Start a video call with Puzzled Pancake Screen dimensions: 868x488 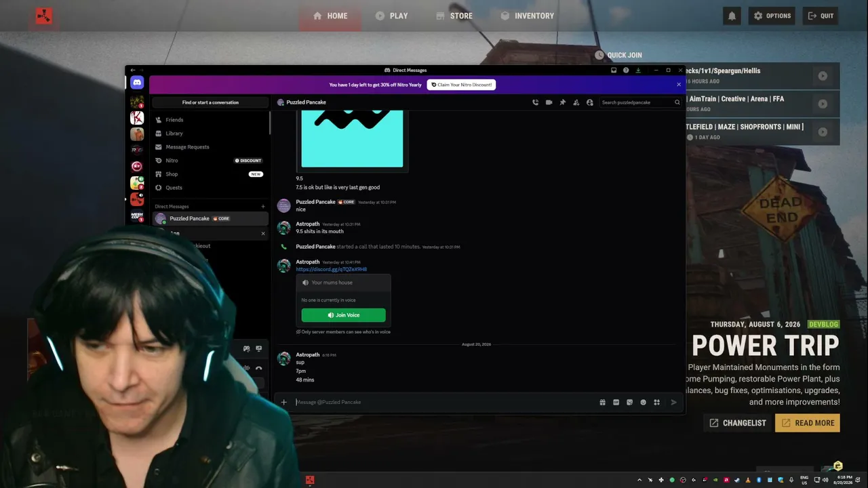point(549,102)
